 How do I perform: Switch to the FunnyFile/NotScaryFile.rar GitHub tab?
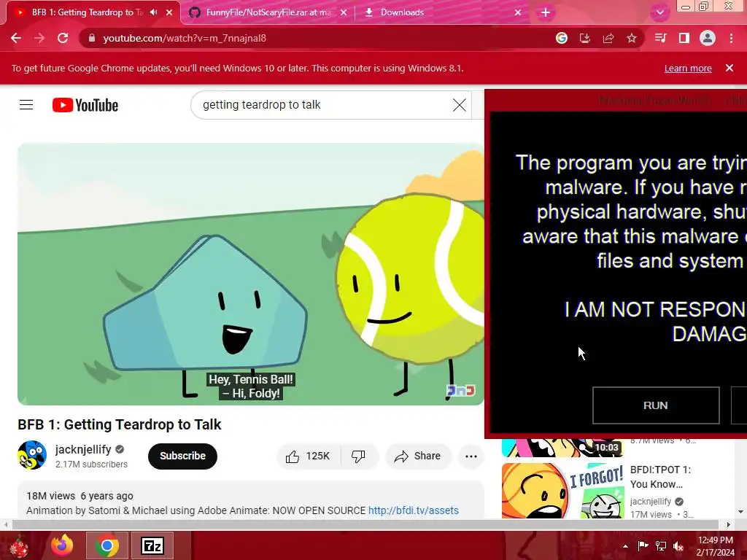click(x=268, y=12)
